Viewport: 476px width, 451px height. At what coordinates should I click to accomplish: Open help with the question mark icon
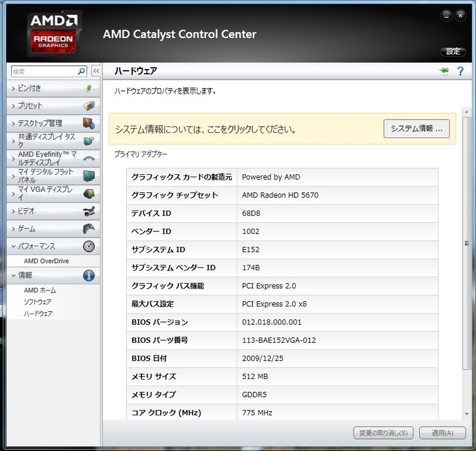pyautogui.click(x=460, y=71)
